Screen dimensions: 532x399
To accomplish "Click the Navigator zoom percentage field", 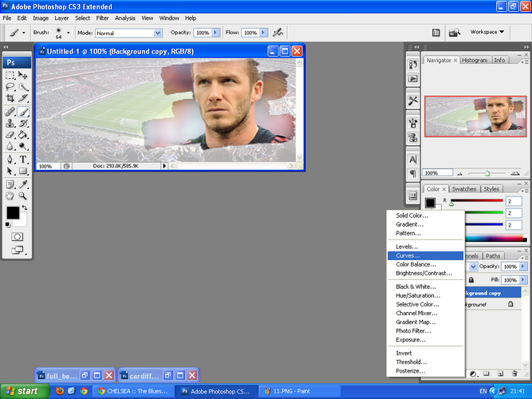I will (437, 173).
